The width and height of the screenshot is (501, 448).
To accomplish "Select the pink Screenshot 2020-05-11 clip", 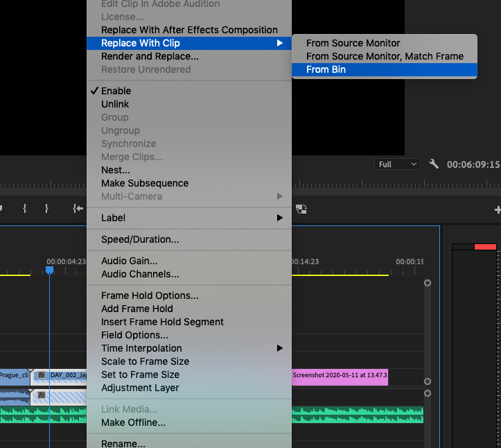I will click(340, 375).
